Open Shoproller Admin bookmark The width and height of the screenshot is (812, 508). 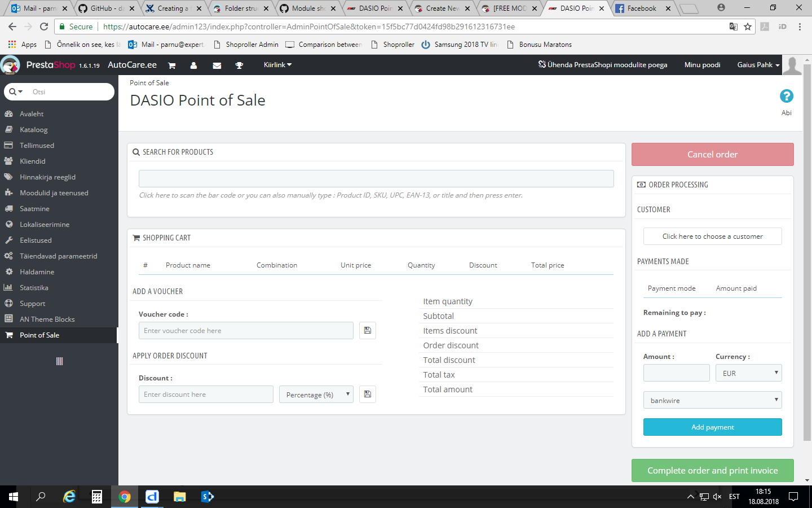click(246, 45)
